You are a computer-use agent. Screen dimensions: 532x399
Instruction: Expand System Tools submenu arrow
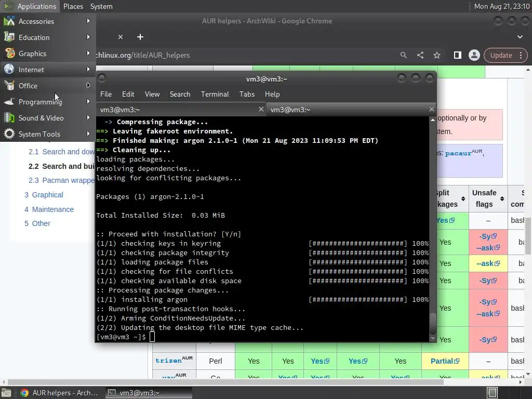tap(88, 134)
